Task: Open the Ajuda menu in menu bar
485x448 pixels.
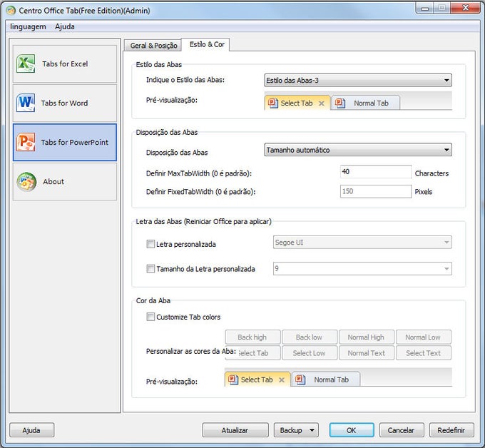Action: pos(65,26)
